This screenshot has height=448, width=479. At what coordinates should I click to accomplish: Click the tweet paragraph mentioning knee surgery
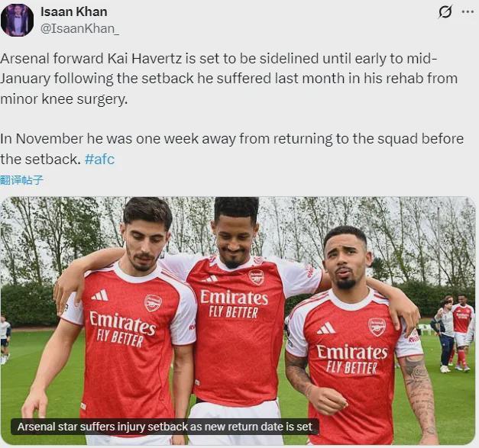[x=229, y=78]
